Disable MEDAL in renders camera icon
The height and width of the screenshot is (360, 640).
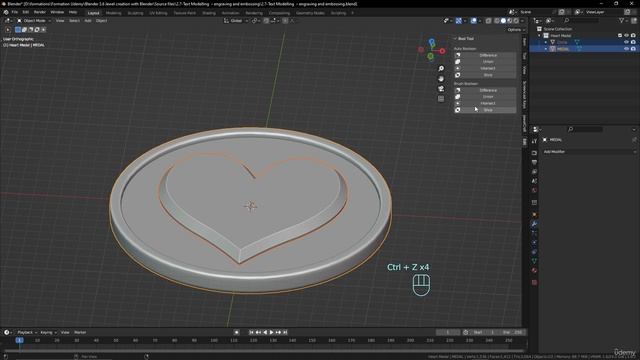(x=633, y=49)
